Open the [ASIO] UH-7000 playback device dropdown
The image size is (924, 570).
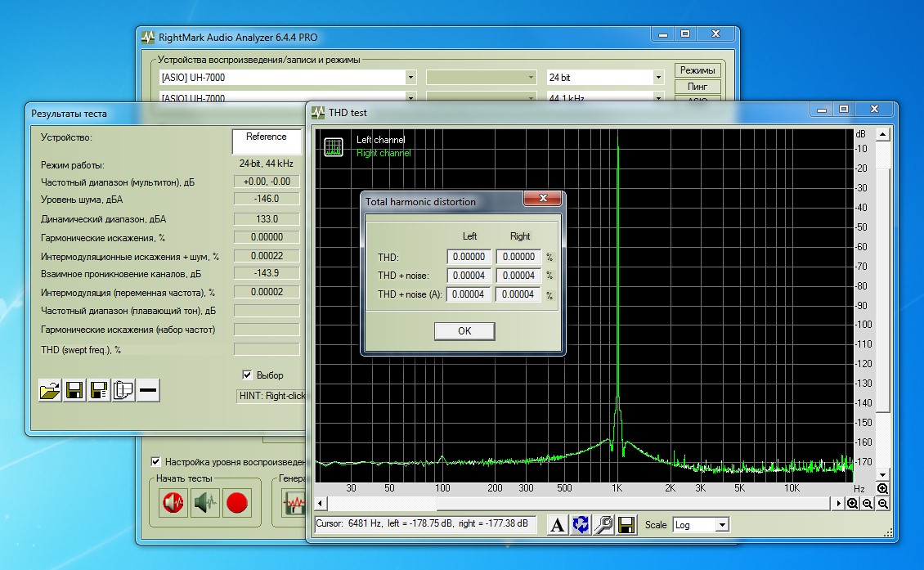(410, 77)
